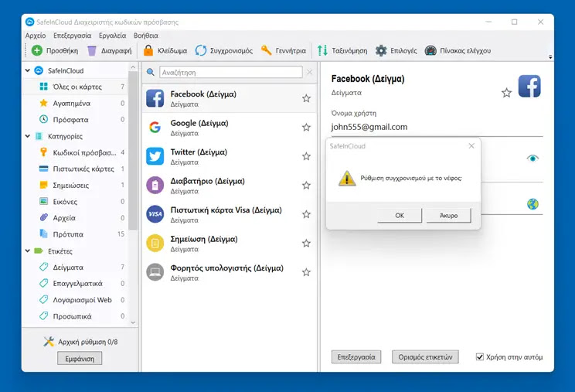
Task: Open the Twitter (Δείγμα) card
Action: [x=230, y=156]
